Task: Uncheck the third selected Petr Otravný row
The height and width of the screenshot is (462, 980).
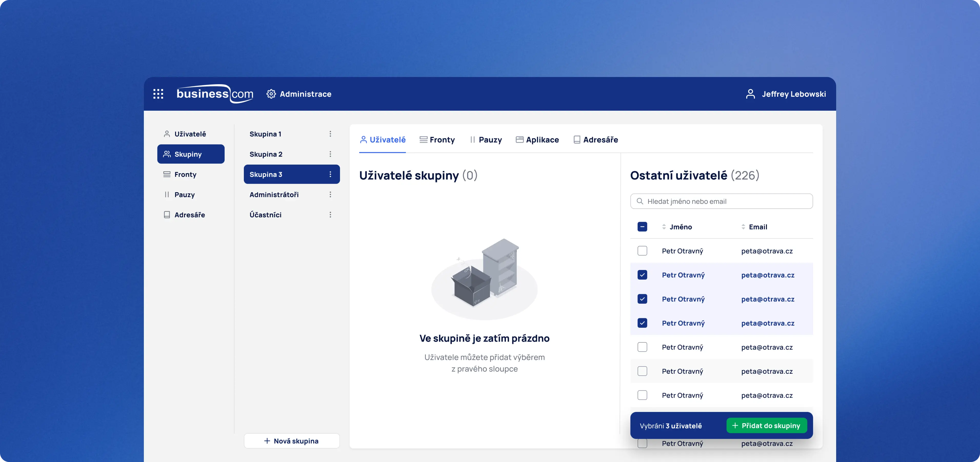Action: (x=642, y=323)
